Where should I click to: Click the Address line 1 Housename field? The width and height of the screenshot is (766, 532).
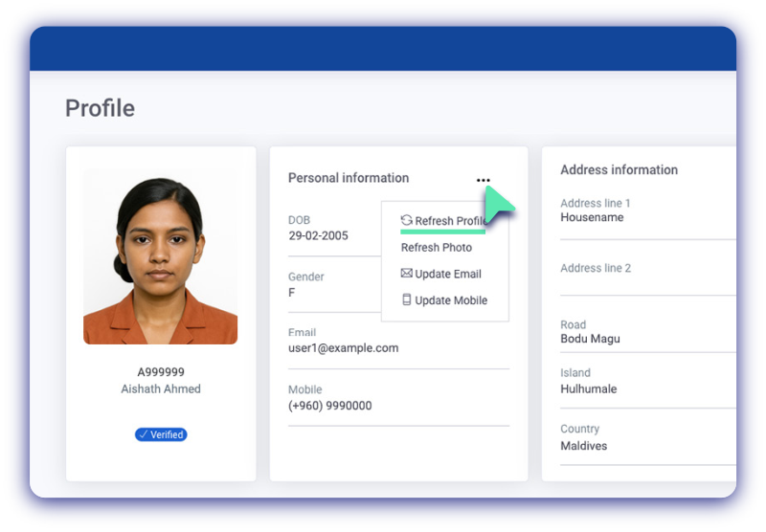point(592,217)
